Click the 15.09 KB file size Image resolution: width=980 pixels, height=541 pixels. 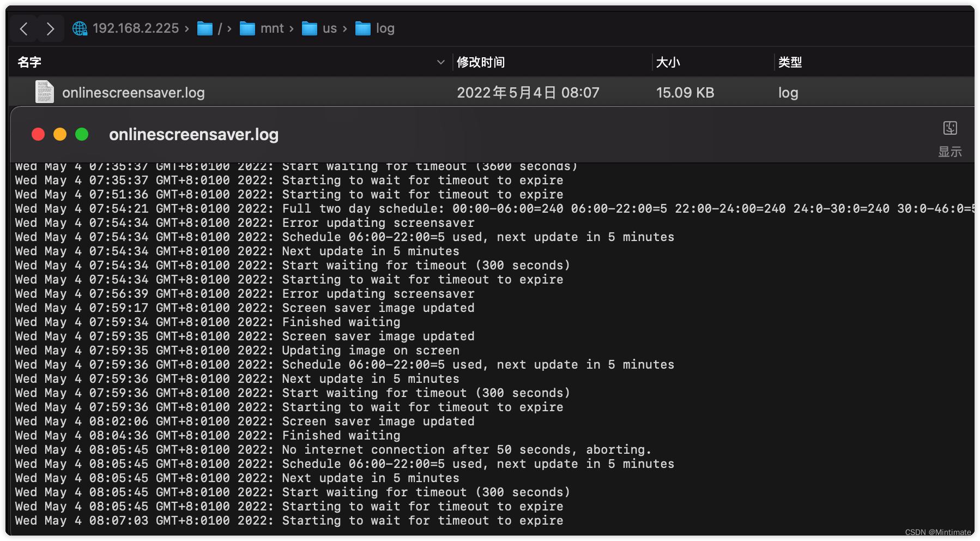tap(685, 93)
